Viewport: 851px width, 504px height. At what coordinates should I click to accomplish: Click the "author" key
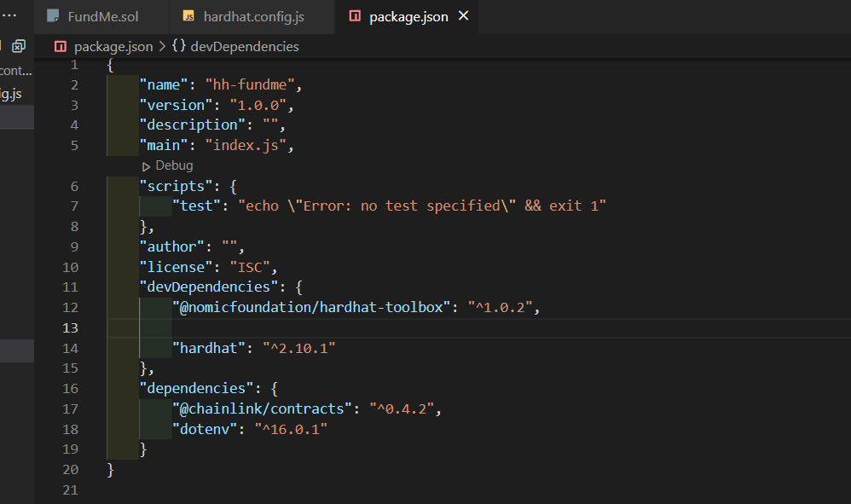click(x=171, y=246)
